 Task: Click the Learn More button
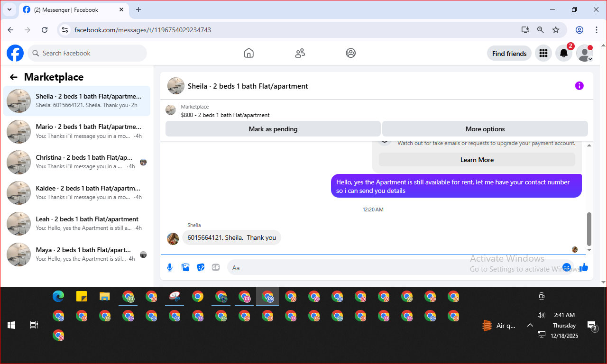[x=477, y=160]
